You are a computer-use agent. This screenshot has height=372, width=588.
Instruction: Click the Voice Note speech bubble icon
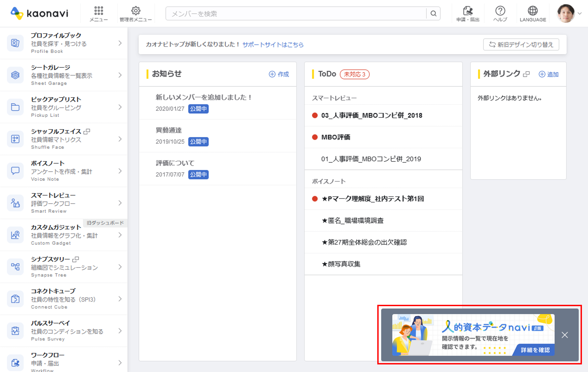15,171
